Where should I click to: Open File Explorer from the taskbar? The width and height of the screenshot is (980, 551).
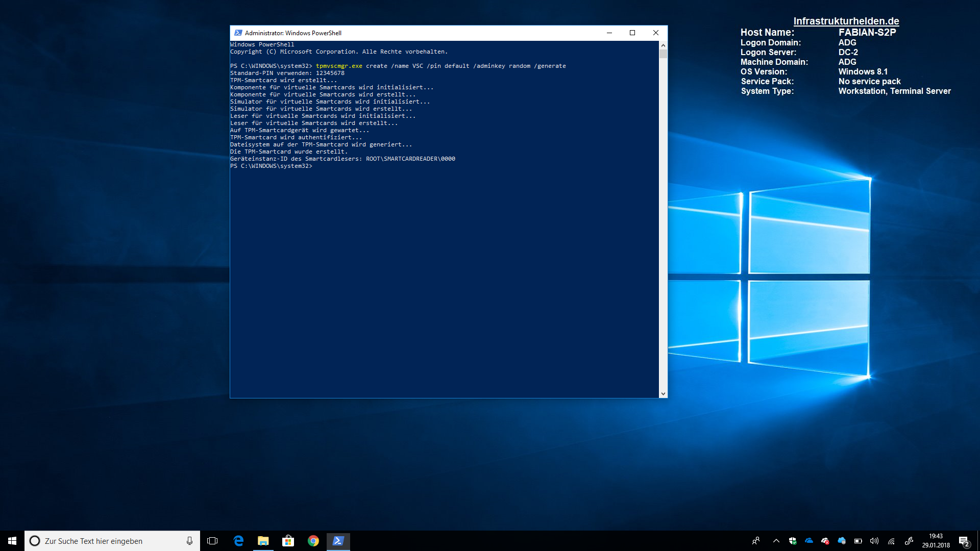point(263,541)
